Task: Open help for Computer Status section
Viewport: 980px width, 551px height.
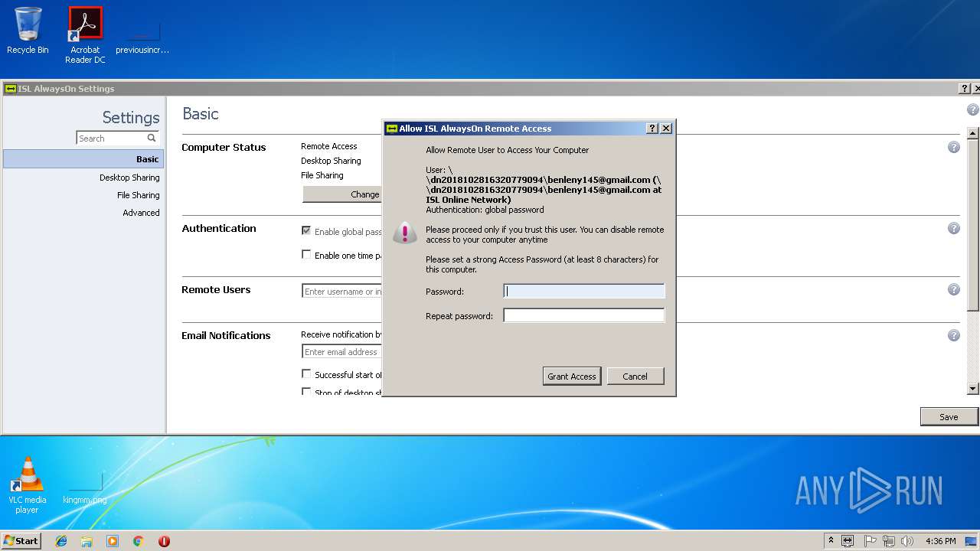Action: pyautogui.click(x=954, y=147)
